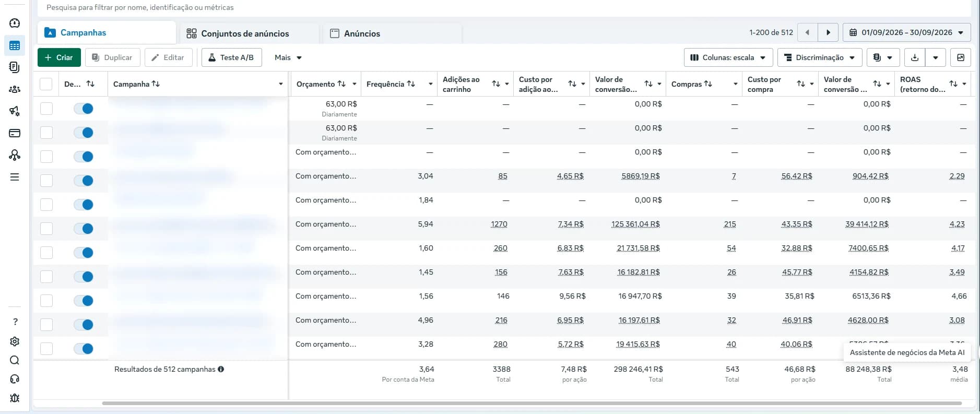This screenshot has height=414, width=980.
Task: Click the bug report icon in sidebar
Action: (x=15, y=398)
